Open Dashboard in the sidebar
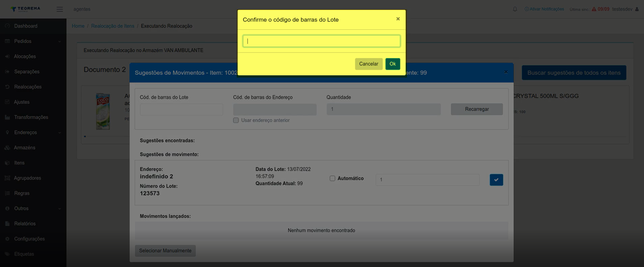Viewport: 644px width, 267px height. [26, 26]
